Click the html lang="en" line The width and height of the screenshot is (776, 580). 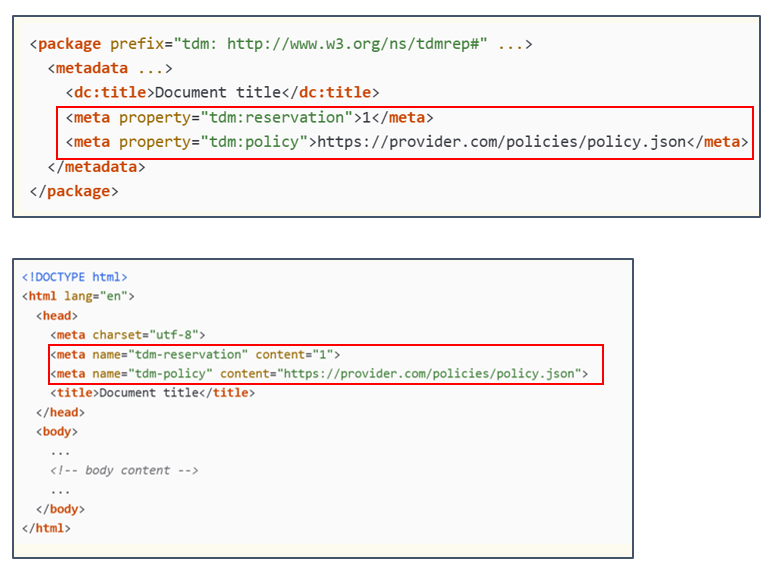click(78, 296)
